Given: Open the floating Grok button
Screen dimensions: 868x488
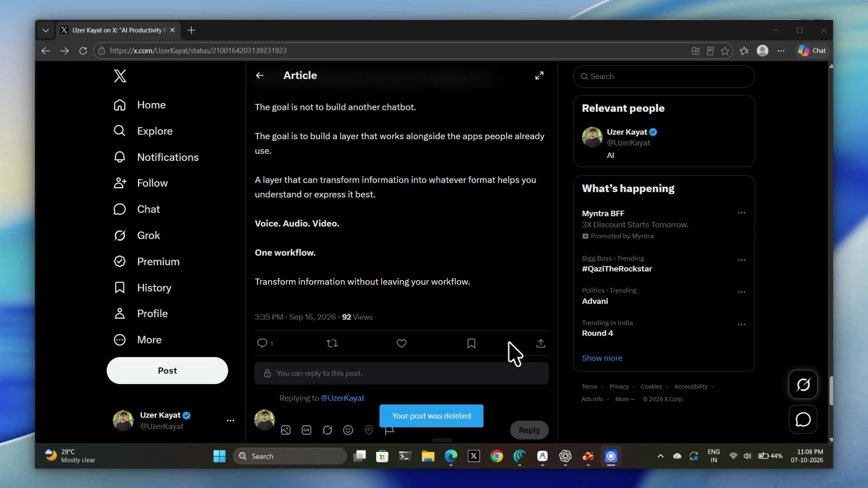Looking at the screenshot, I should (x=803, y=385).
